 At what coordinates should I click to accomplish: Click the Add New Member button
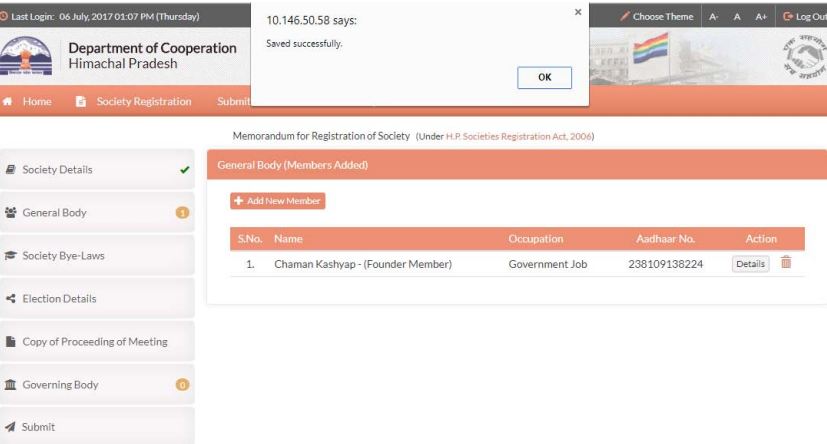click(277, 201)
